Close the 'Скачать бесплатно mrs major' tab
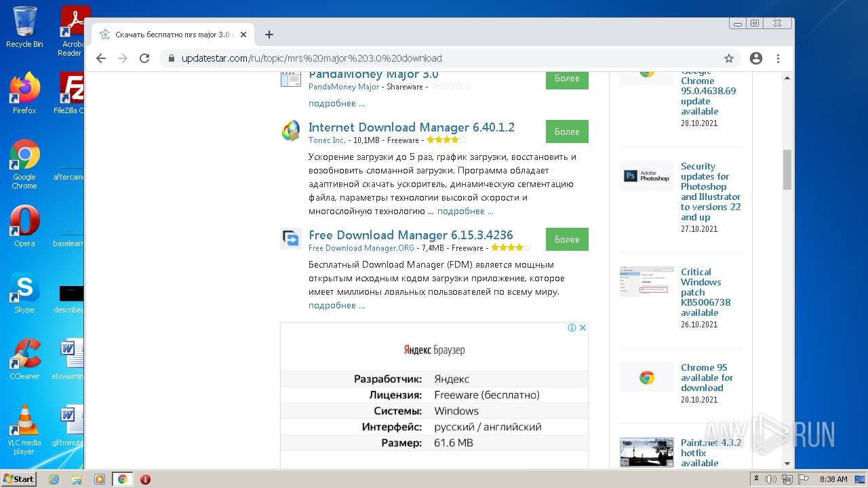 tap(243, 35)
